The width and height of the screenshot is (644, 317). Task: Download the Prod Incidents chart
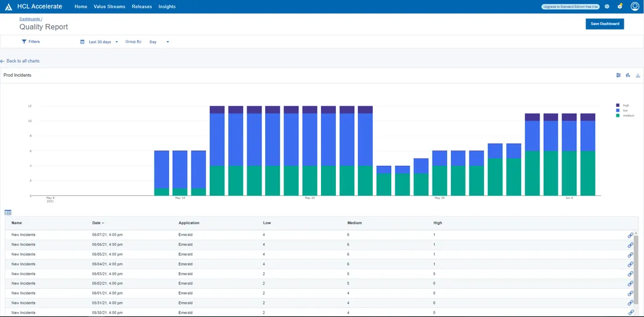tap(638, 75)
